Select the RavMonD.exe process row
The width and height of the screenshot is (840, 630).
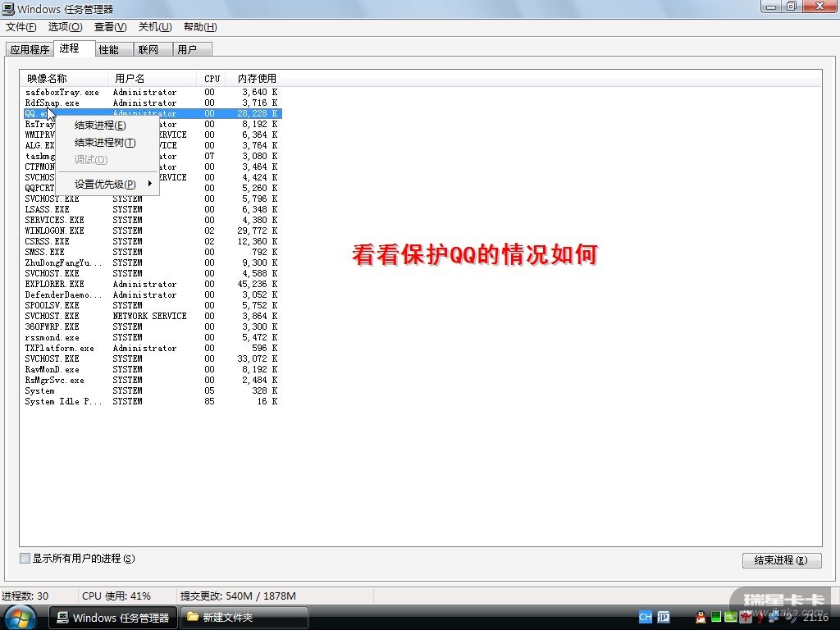tap(152, 370)
